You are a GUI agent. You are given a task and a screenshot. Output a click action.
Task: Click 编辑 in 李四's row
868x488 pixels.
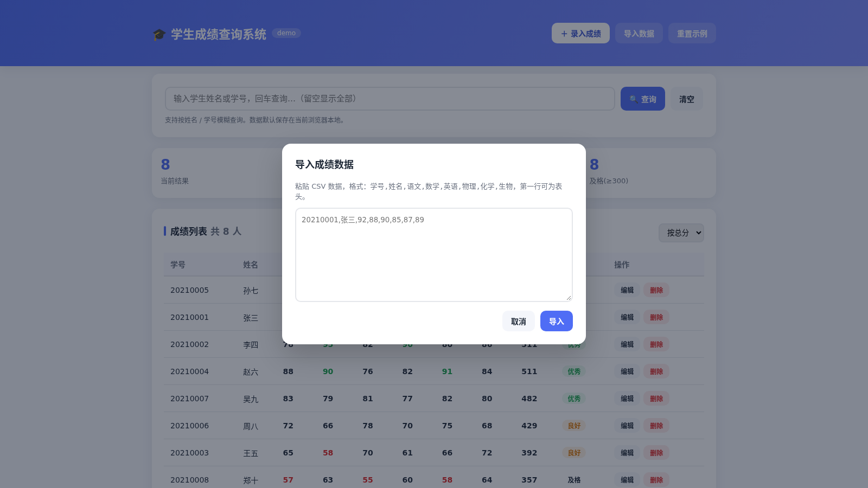coord(627,344)
